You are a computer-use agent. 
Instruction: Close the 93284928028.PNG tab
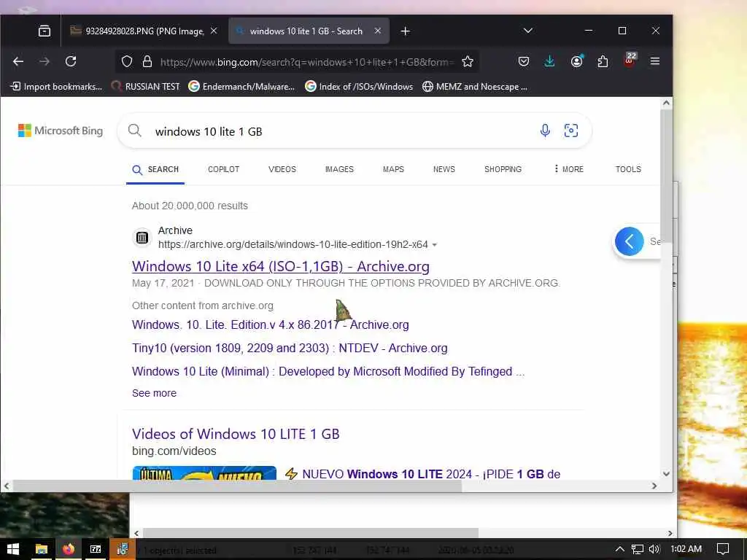coord(214,31)
